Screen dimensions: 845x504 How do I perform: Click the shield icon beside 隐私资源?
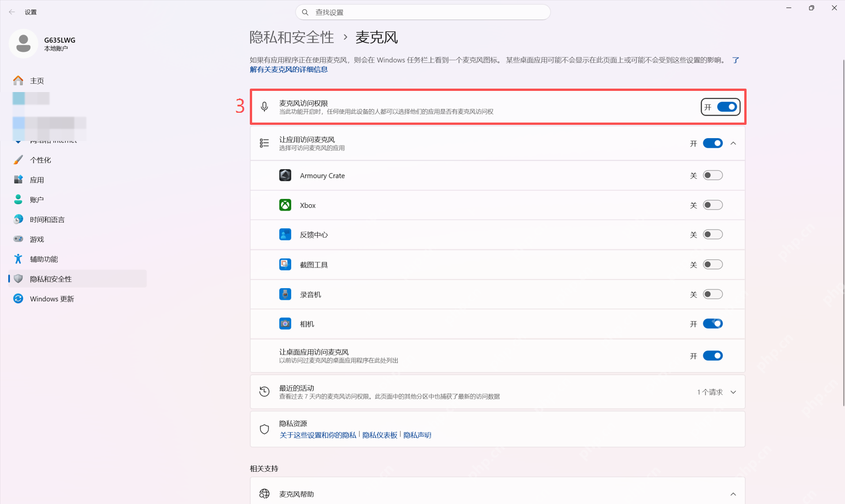[264, 429]
